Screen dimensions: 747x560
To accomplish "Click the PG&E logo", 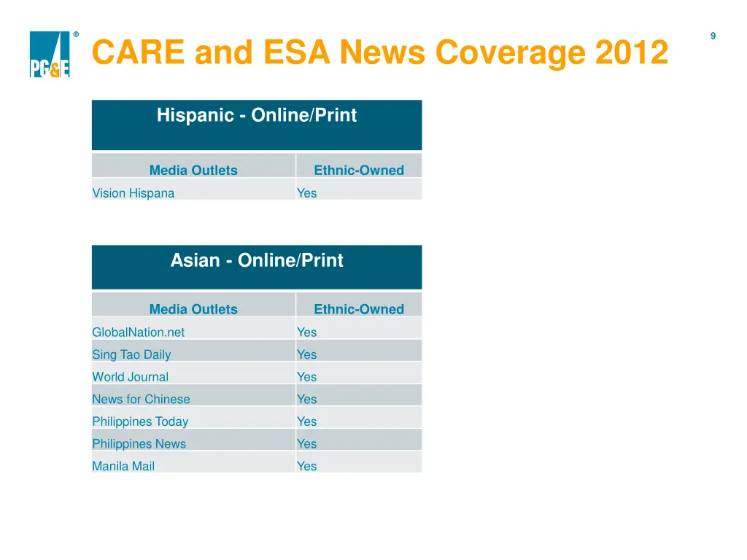I will point(50,54).
